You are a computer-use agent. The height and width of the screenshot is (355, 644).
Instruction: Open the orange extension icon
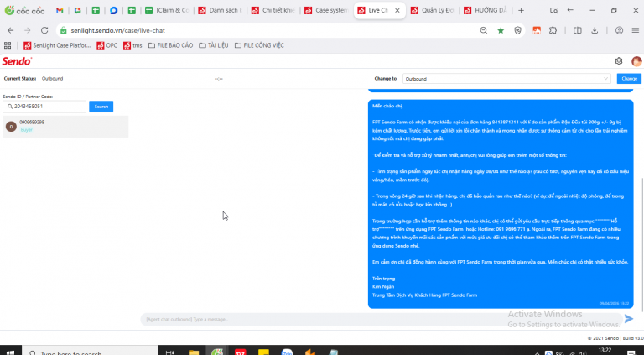(537, 30)
